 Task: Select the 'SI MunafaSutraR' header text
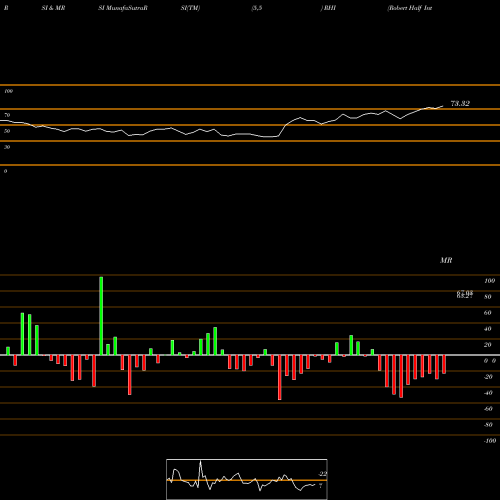tap(123, 8)
